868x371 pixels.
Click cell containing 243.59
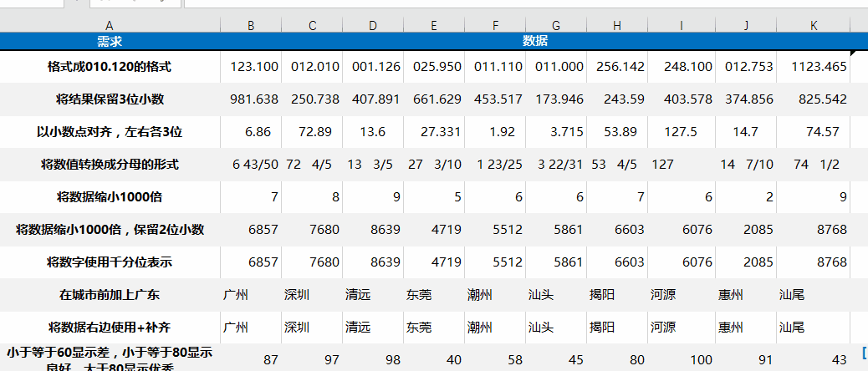(617, 99)
